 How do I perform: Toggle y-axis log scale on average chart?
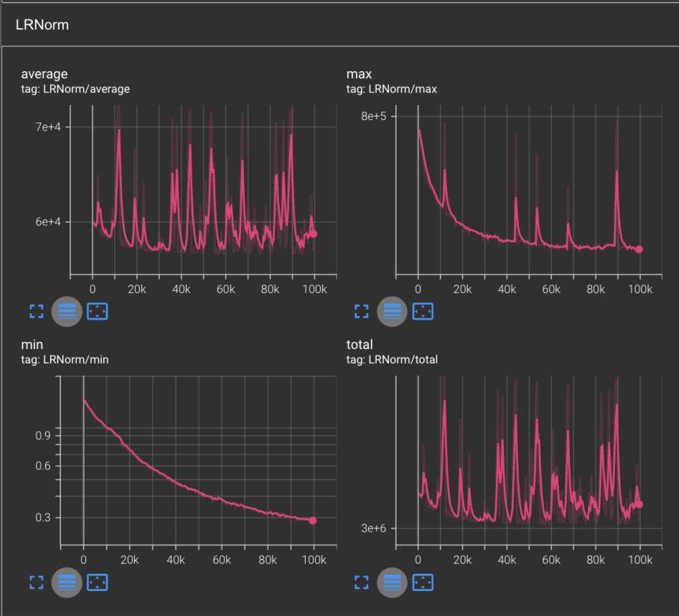click(67, 311)
